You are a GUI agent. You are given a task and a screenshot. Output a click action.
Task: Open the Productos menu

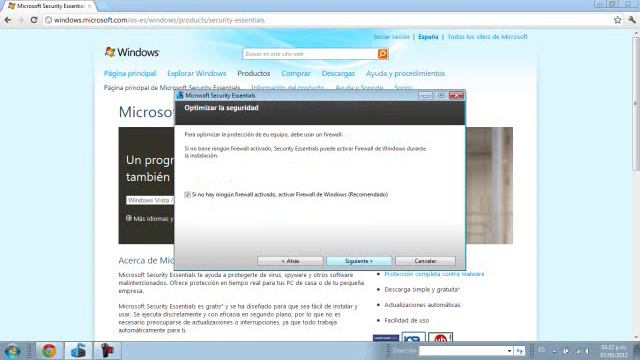point(254,73)
